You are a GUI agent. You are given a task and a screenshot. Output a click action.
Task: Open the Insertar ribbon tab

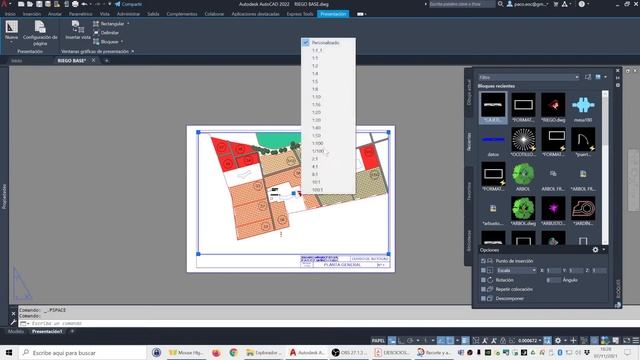32,14
